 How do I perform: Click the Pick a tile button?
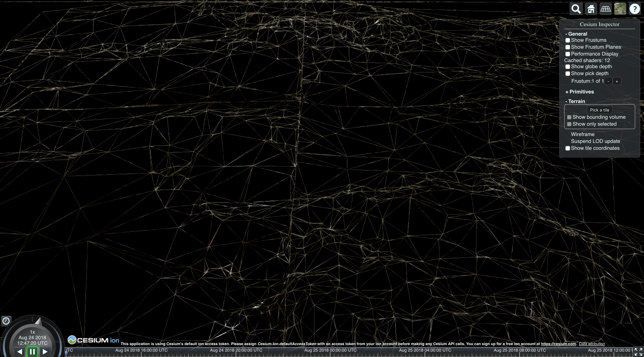click(600, 110)
